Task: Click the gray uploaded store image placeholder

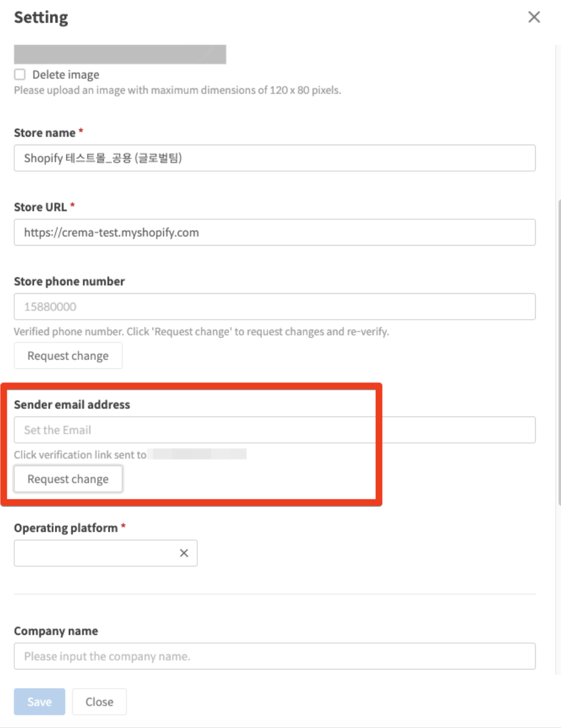Action: coord(120,54)
